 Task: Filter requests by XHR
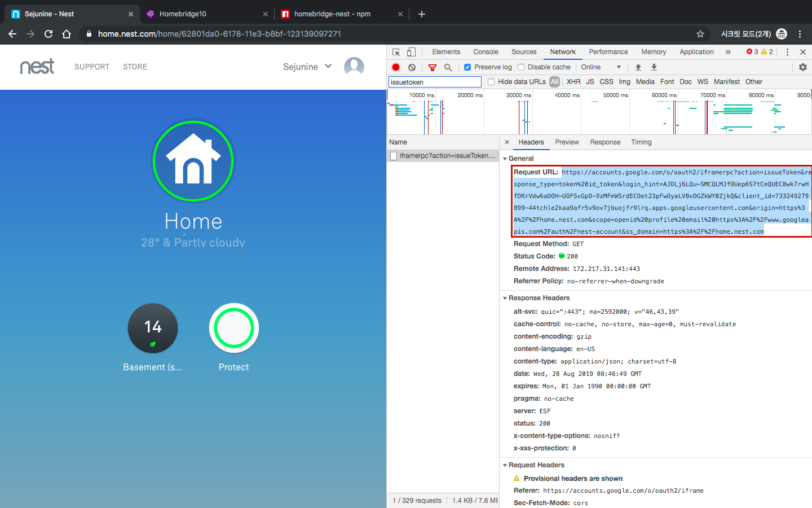click(573, 82)
